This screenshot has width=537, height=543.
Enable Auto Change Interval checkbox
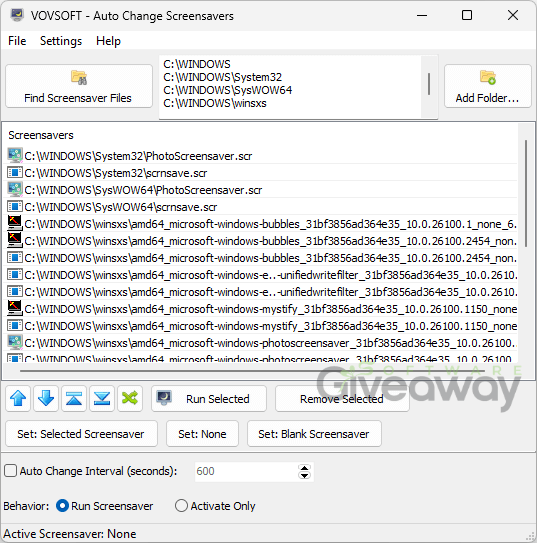10,471
